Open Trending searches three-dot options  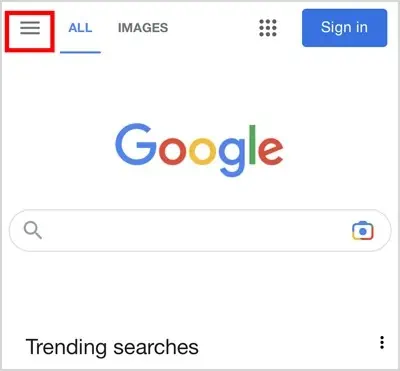coord(382,342)
